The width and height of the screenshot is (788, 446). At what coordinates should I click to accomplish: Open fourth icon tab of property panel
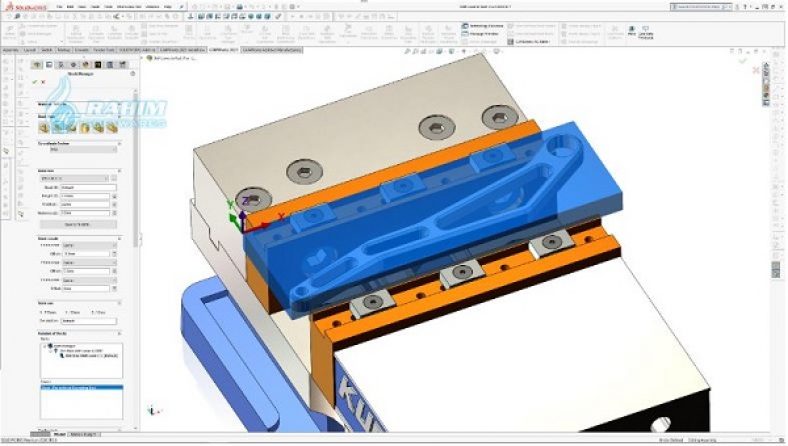tap(73, 65)
